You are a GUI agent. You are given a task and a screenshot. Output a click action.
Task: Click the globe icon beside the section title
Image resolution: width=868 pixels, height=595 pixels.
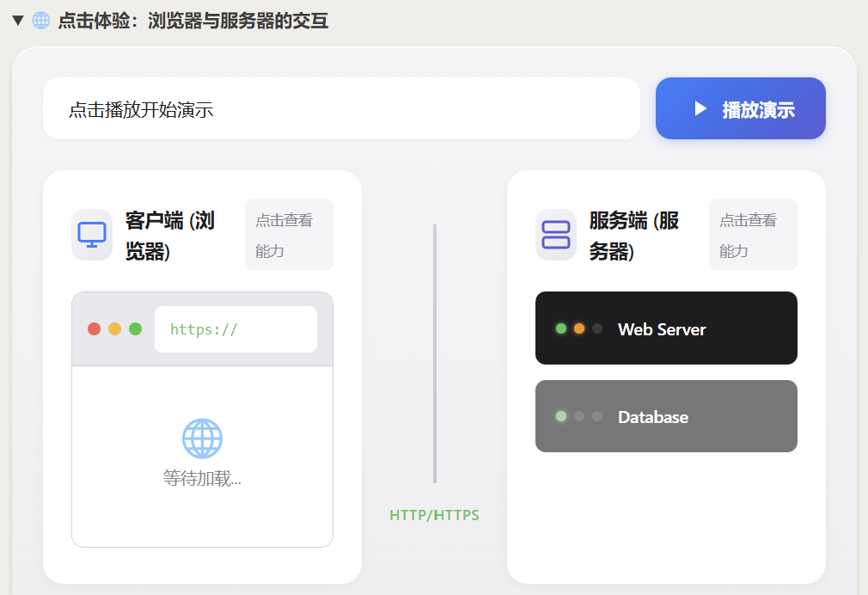[41, 21]
